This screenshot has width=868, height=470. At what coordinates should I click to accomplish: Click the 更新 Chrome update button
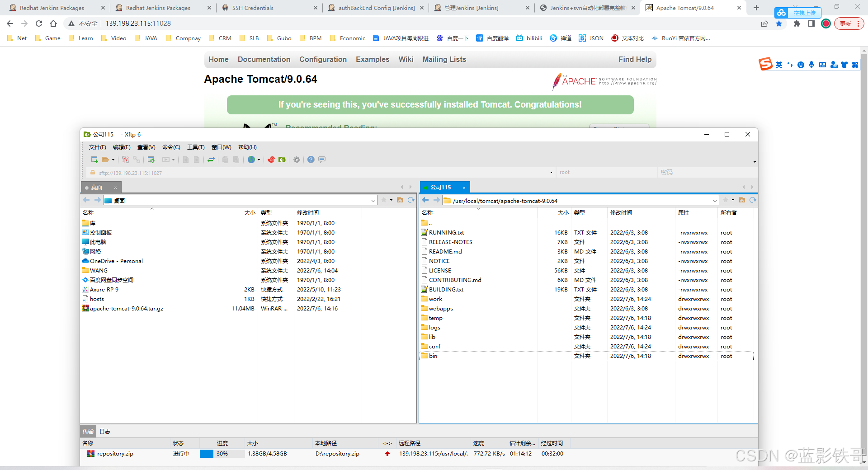click(x=849, y=23)
